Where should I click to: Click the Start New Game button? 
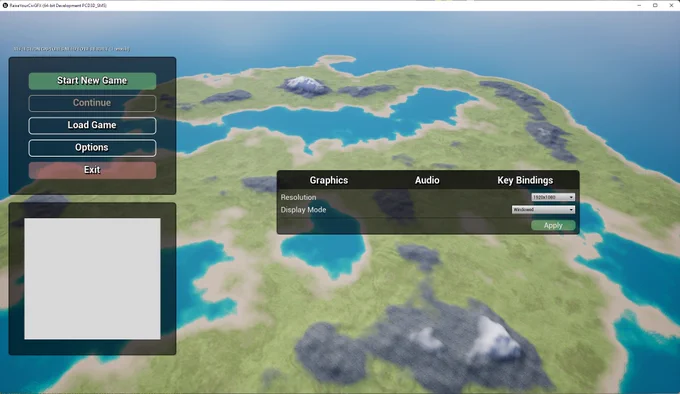click(x=92, y=81)
